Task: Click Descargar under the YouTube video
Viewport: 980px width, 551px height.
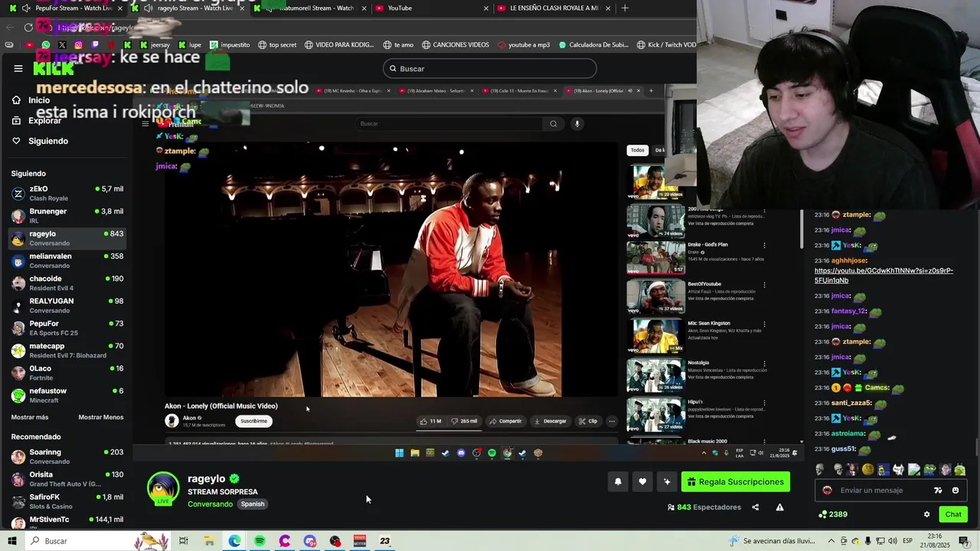Action: coord(550,421)
